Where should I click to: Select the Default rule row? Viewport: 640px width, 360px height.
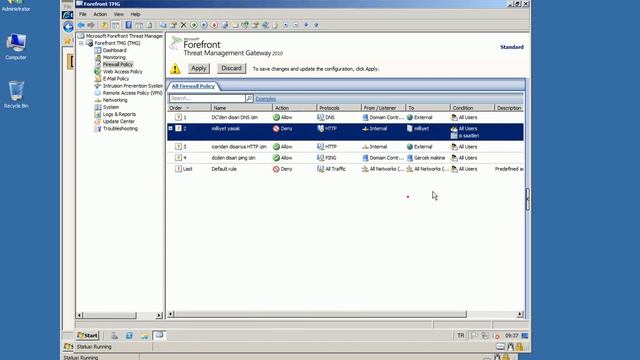(345, 169)
